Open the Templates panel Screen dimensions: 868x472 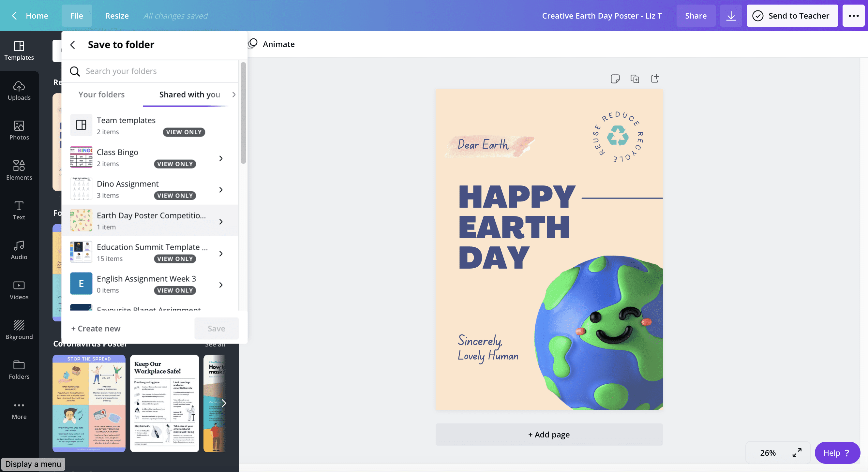click(x=19, y=51)
